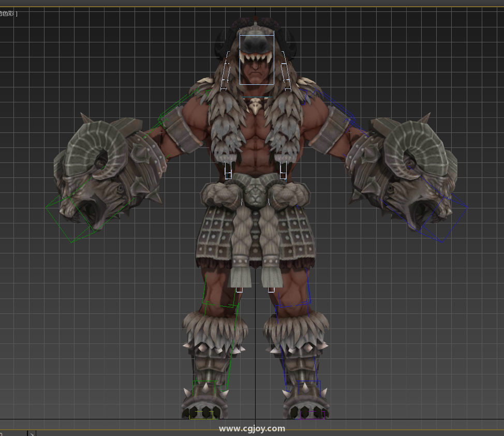The height and width of the screenshot is (436, 504).
Task: Select the yellow toe bone at the boot tip
Action: tap(201, 415)
